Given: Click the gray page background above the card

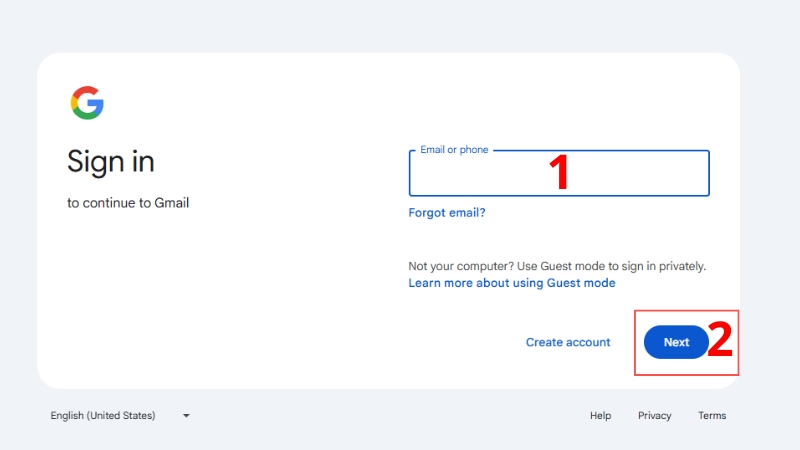Looking at the screenshot, I should pyautogui.click(x=400, y=25).
